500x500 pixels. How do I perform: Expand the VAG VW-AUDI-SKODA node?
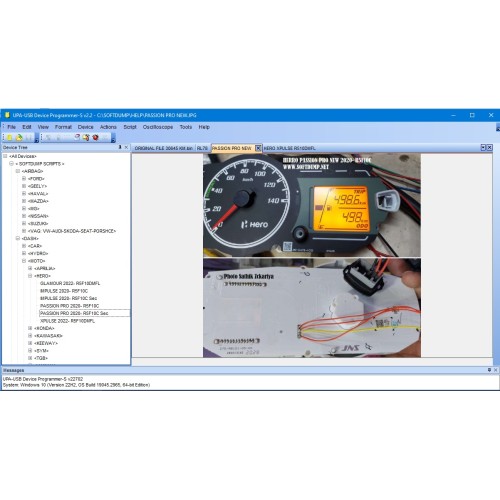(x=24, y=231)
